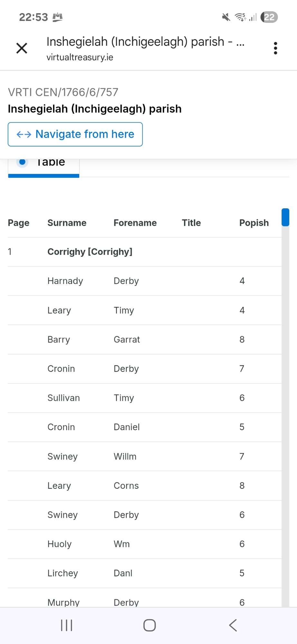
Task: Tap the muted sound status icon
Action: click(226, 17)
